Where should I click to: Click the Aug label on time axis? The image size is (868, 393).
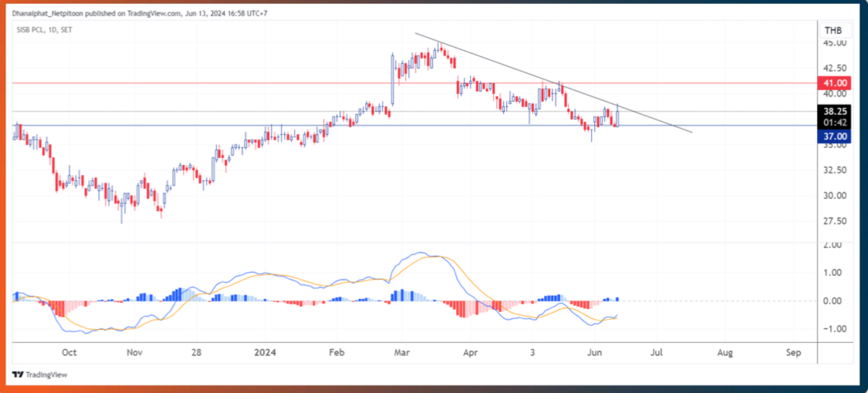[x=726, y=353]
